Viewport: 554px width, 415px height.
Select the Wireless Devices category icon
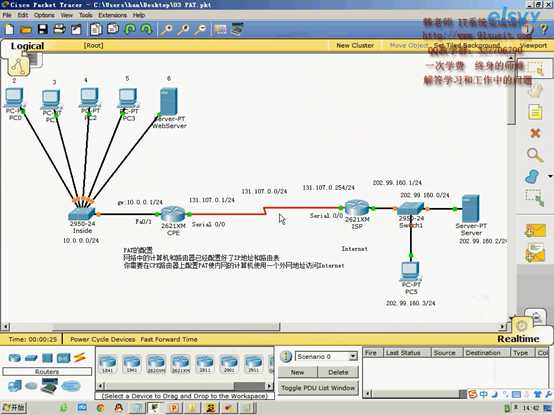64,358
